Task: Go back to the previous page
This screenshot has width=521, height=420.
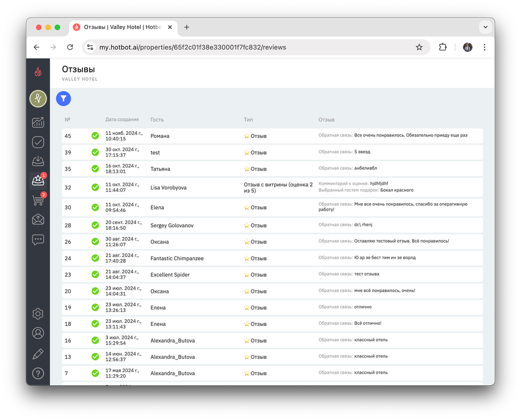Action: tap(37, 47)
